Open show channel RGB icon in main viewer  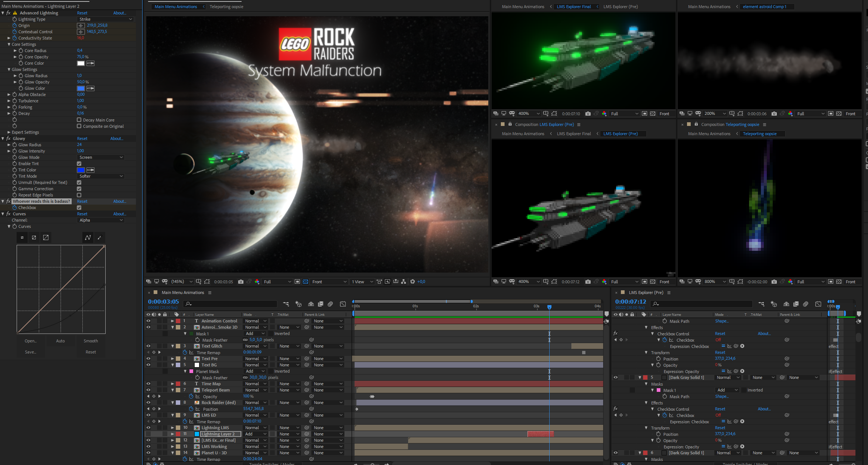[x=257, y=282]
